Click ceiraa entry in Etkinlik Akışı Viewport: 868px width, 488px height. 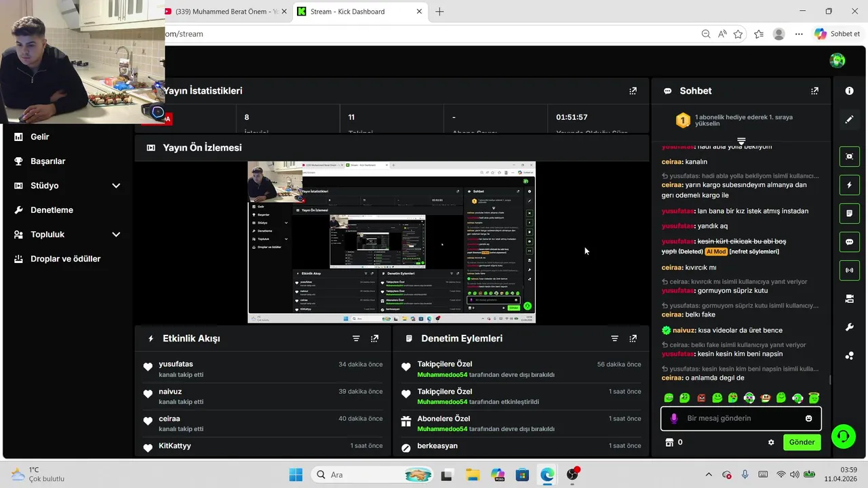[x=263, y=423]
